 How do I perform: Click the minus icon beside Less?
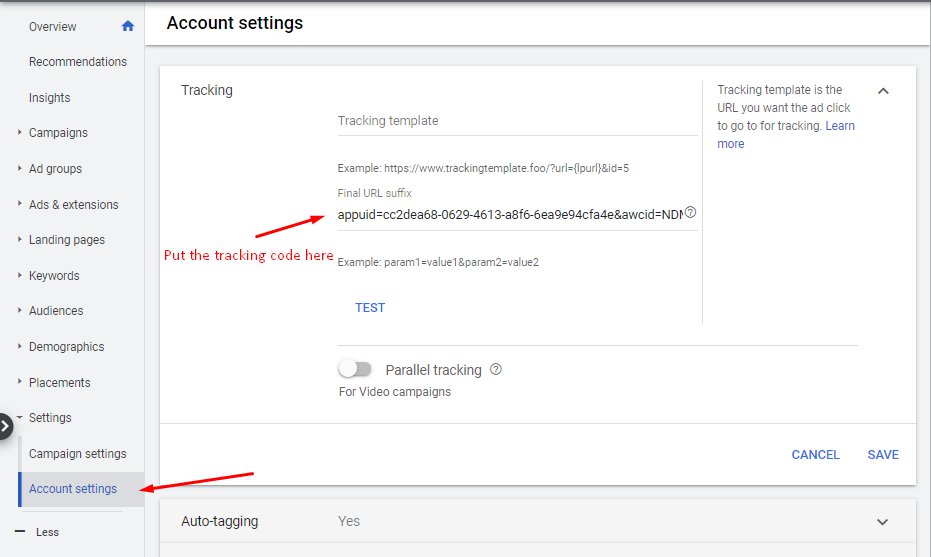tap(20, 532)
